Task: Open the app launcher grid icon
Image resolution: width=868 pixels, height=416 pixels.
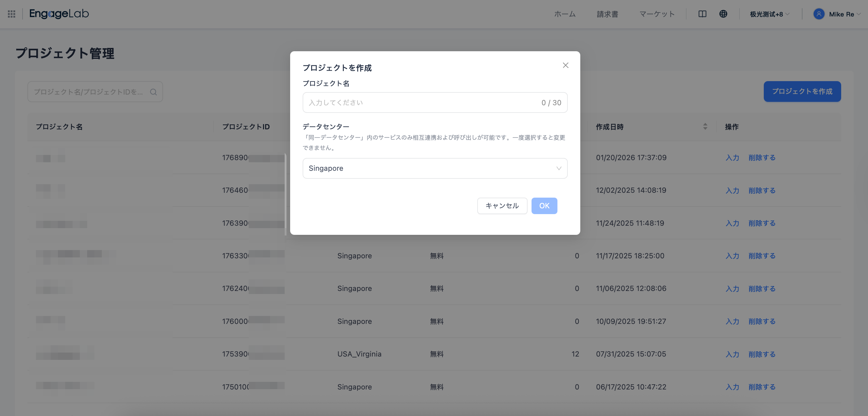Action: 11,14
